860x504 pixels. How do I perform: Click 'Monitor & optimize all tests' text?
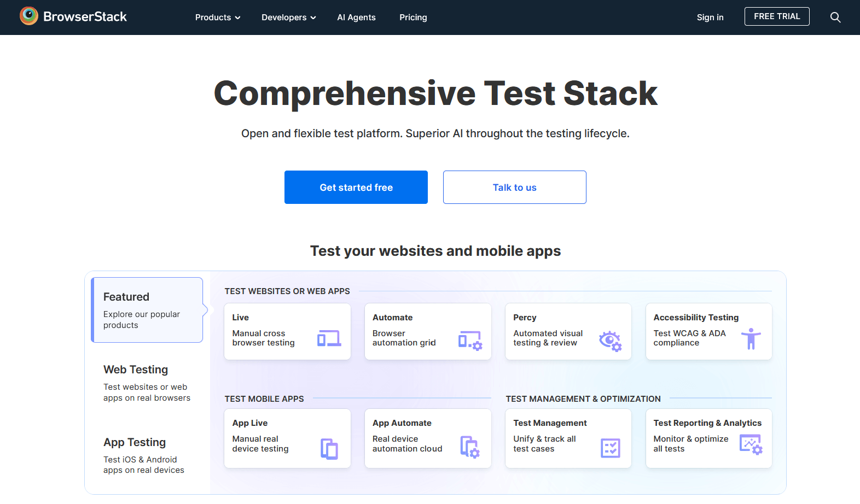click(691, 444)
